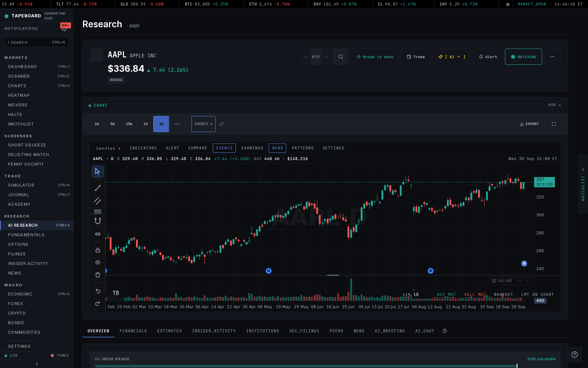588x368 pixels.
Task: Select the parallel channel drawing tool
Action: (x=98, y=201)
